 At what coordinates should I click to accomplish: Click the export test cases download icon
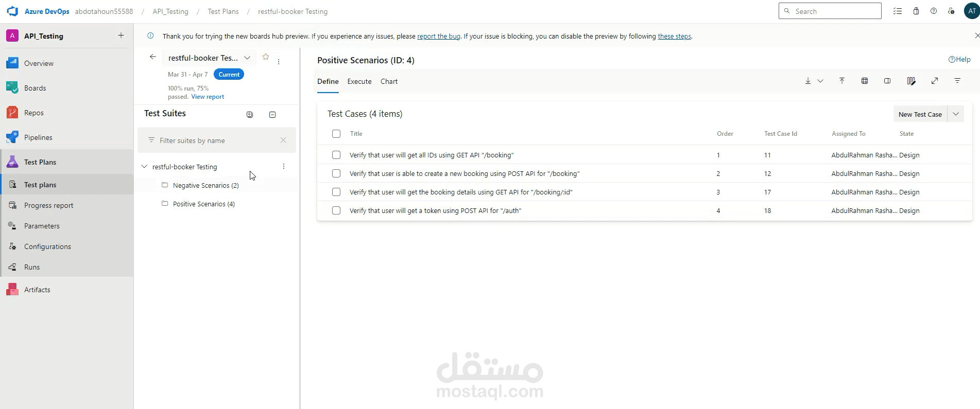click(x=808, y=81)
